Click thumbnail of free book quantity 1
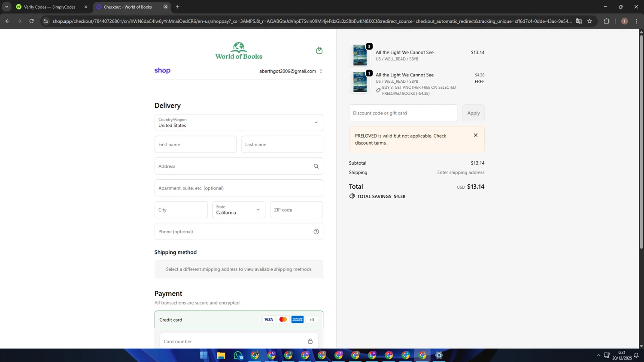This screenshot has width=644, height=362. 360,82
